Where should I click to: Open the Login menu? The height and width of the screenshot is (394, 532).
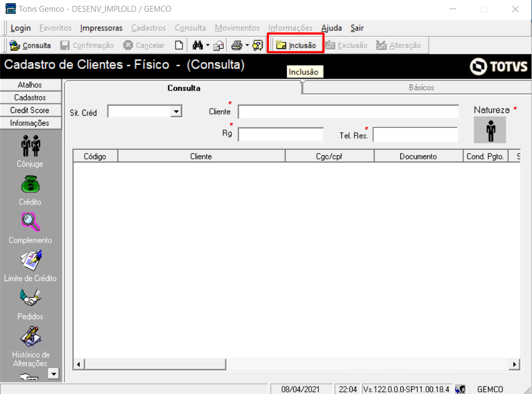click(x=21, y=28)
